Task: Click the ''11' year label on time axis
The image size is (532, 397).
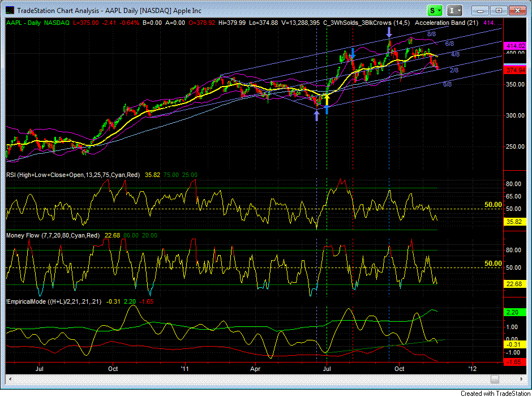Action: (x=185, y=369)
